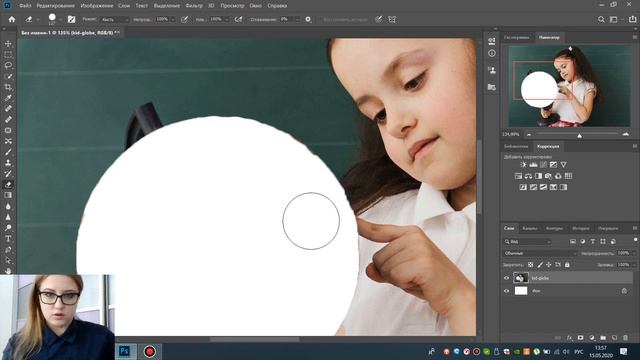This screenshot has width=640, height=360.
Task: Select the Clone Stamp tool
Action: (8, 162)
